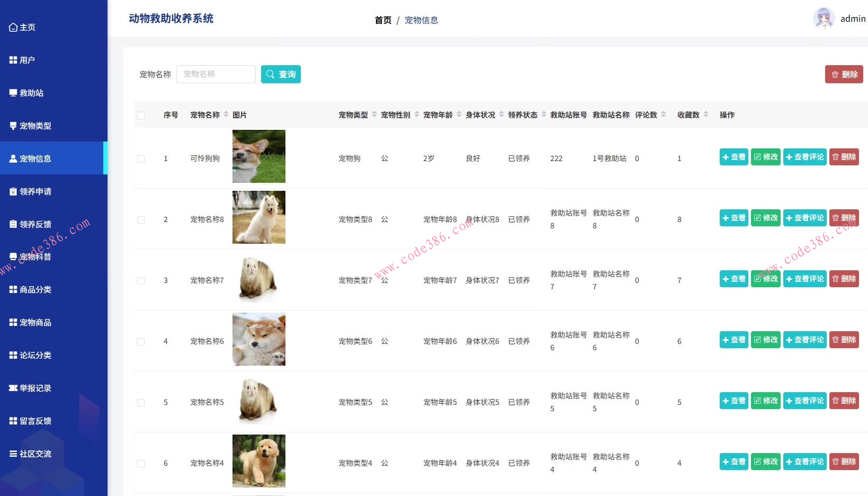
Task: Open the 主页 home icon in sidebar
Action: [13, 27]
